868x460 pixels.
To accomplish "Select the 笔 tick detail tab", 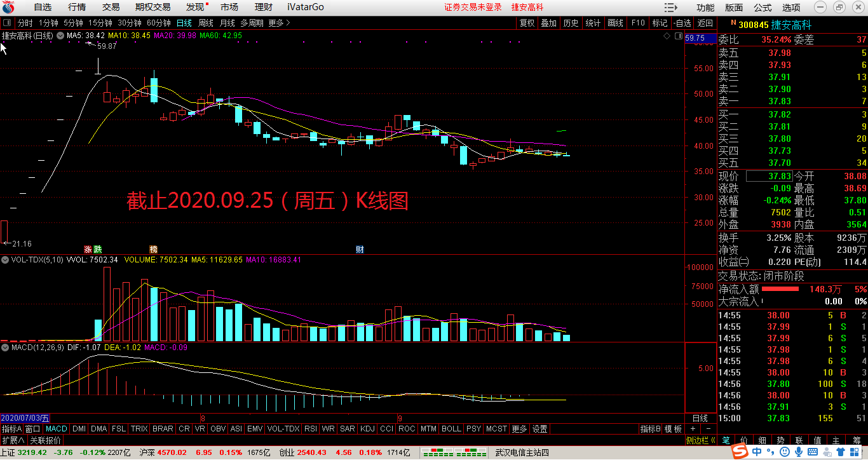I will 725,440.
